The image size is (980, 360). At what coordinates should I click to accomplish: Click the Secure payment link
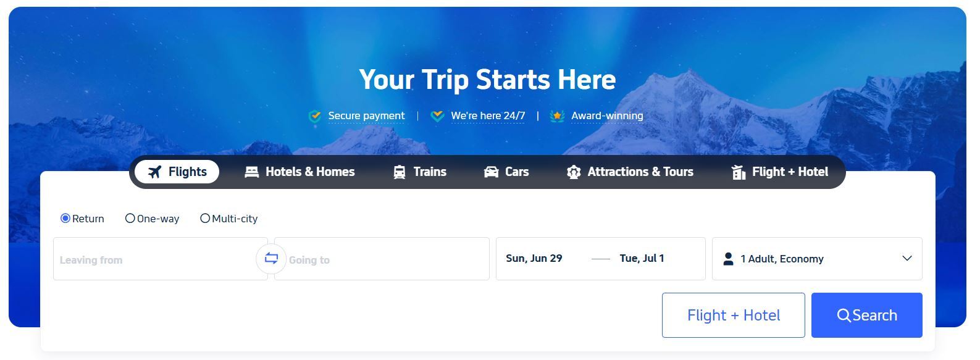tap(366, 115)
